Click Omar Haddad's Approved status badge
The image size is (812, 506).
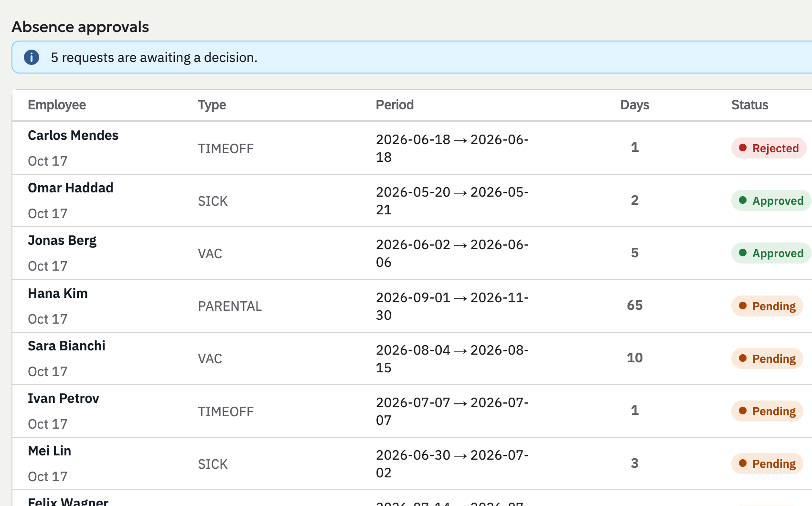[x=771, y=200]
